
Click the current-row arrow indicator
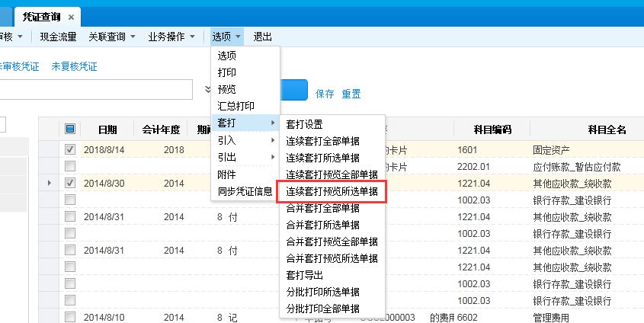click(x=50, y=183)
